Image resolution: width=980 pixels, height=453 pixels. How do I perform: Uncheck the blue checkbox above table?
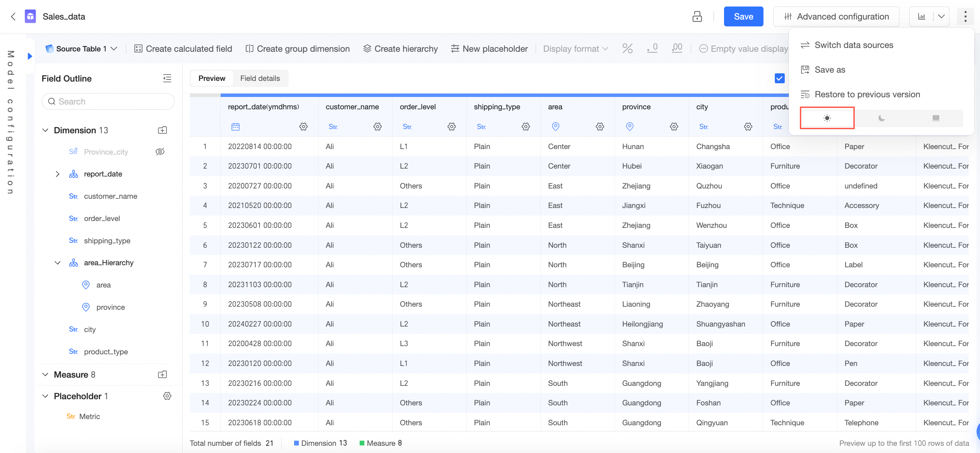pos(779,78)
